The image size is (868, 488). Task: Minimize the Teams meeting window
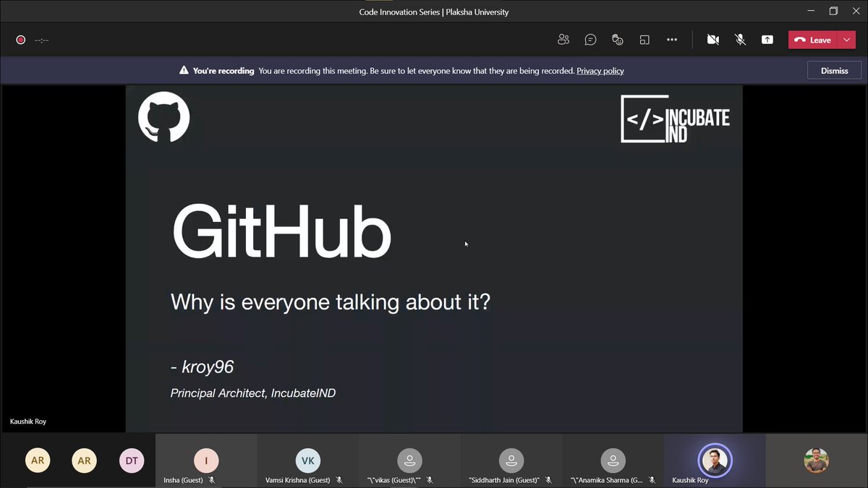pyautogui.click(x=809, y=11)
